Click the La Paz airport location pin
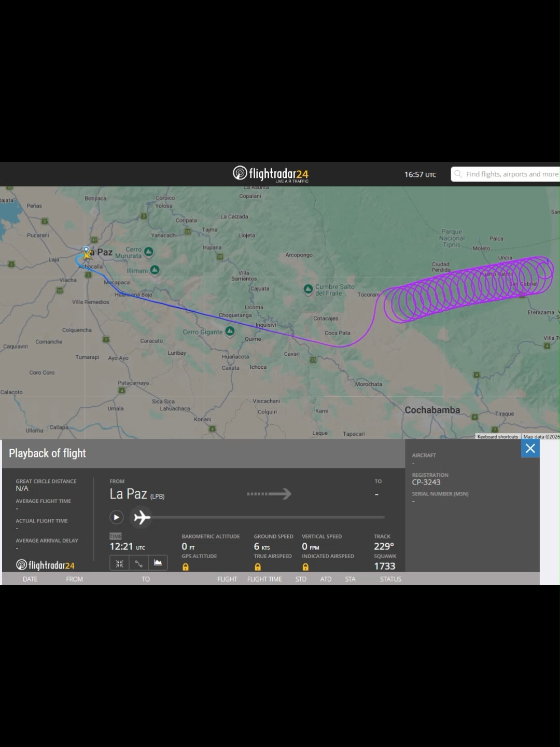The image size is (560, 747). click(x=87, y=251)
